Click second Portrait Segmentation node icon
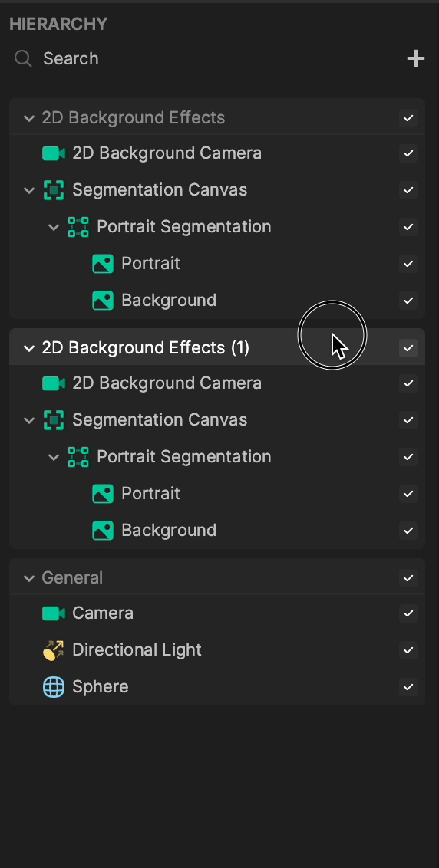This screenshot has width=439, height=868. point(78,457)
